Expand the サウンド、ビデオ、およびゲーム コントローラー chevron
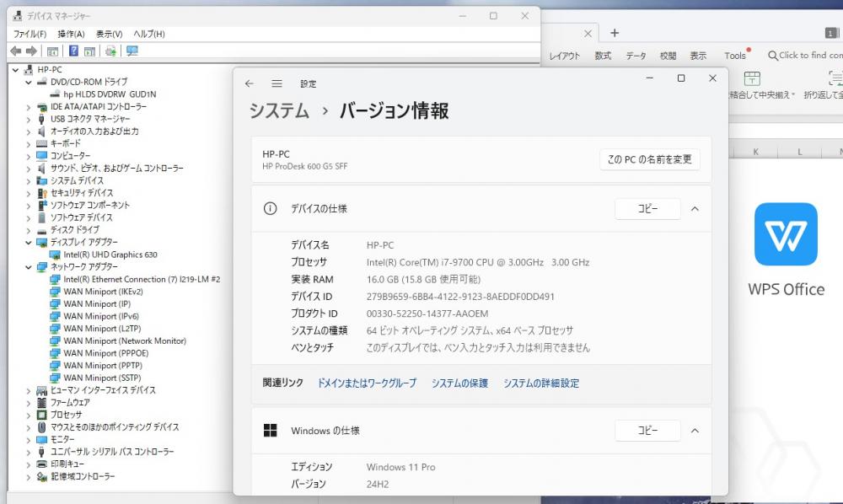The image size is (843, 504). pos(29,169)
